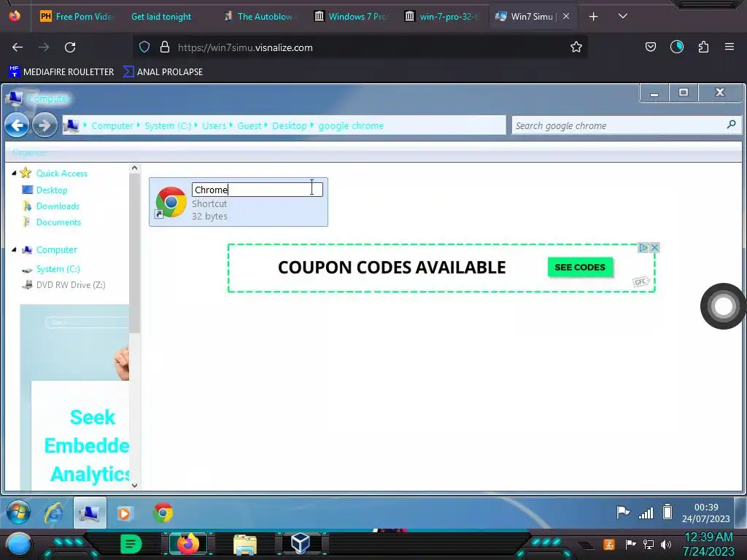Screen dimensions: 747x560
Task: Bookmark this page with the star icon
Action: coord(576,47)
